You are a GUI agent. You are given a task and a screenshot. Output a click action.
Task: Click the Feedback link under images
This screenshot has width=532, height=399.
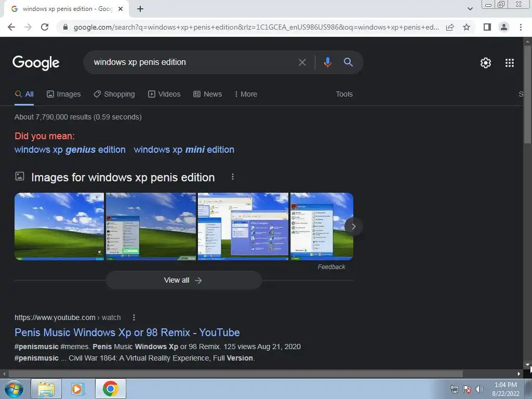[x=331, y=267]
